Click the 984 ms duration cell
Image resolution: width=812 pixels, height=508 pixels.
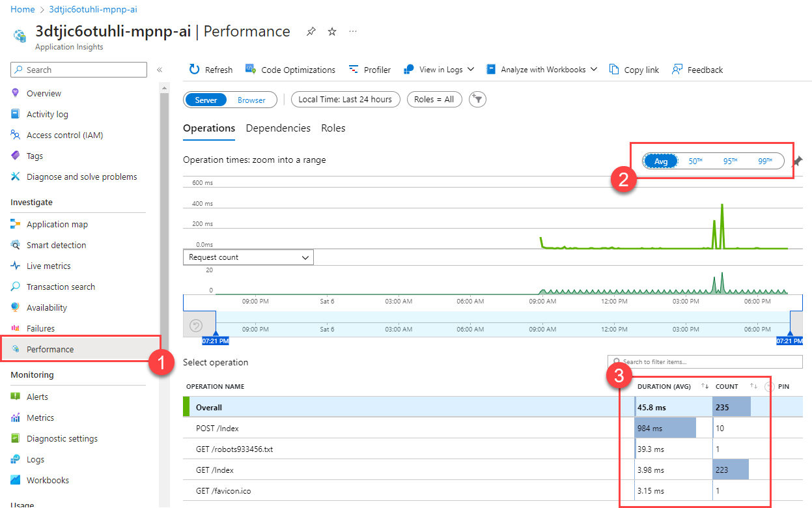[x=673, y=428]
